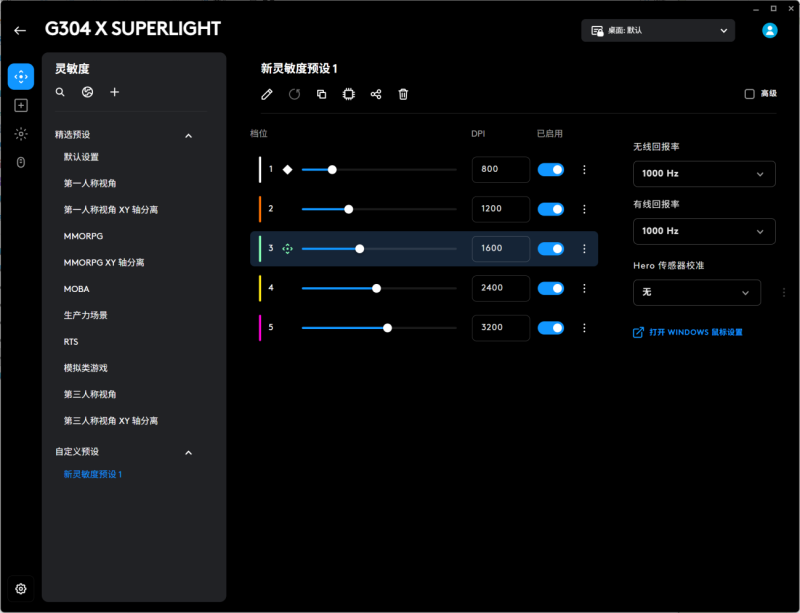Go back with the arrow beside G304 X SUPERLIGHT
This screenshot has height=613, width=800.
tap(20, 31)
